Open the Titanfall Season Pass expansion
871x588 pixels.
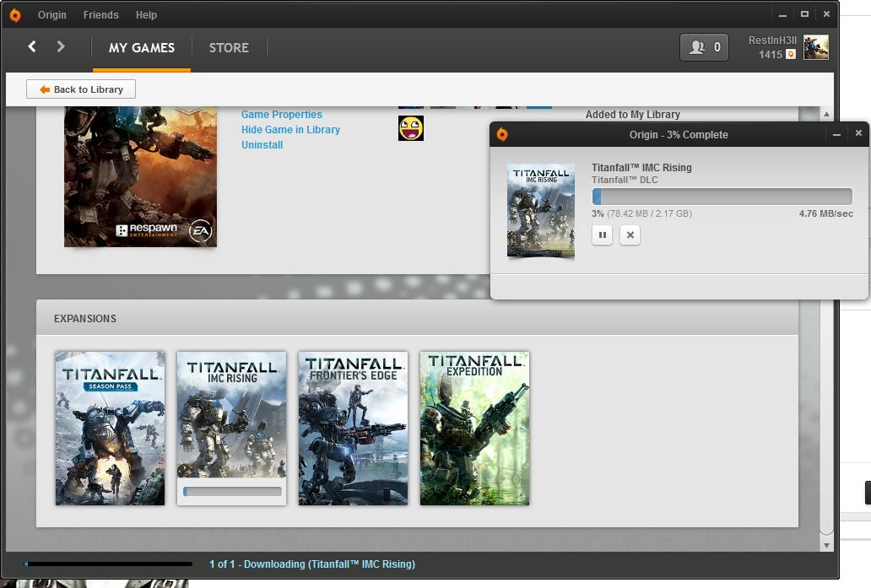(x=110, y=428)
